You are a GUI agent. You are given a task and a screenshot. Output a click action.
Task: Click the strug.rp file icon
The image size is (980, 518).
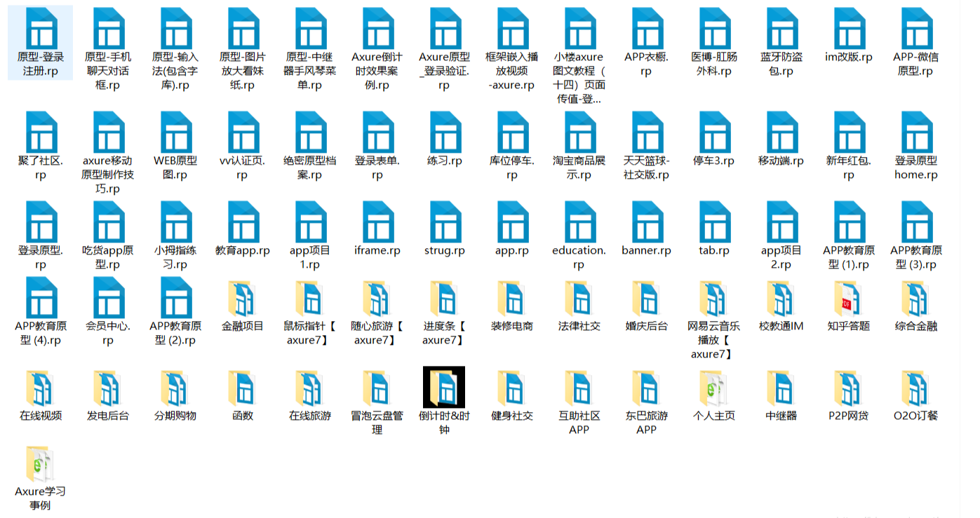(x=445, y=221)
